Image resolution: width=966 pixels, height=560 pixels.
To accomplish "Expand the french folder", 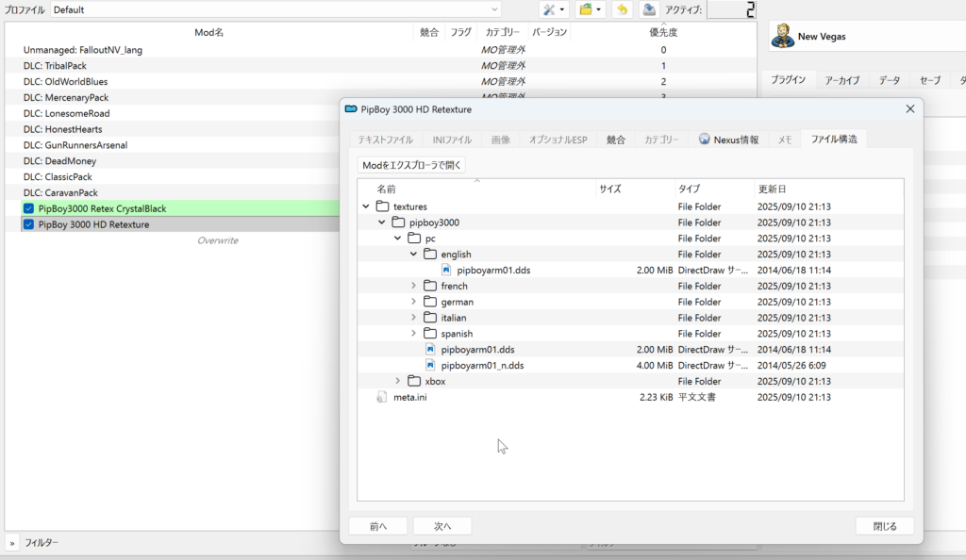I will coord(413,286).
